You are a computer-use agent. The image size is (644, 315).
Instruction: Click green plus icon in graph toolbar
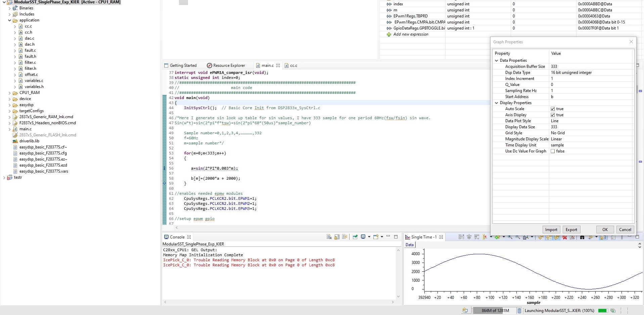coord(497,237)
